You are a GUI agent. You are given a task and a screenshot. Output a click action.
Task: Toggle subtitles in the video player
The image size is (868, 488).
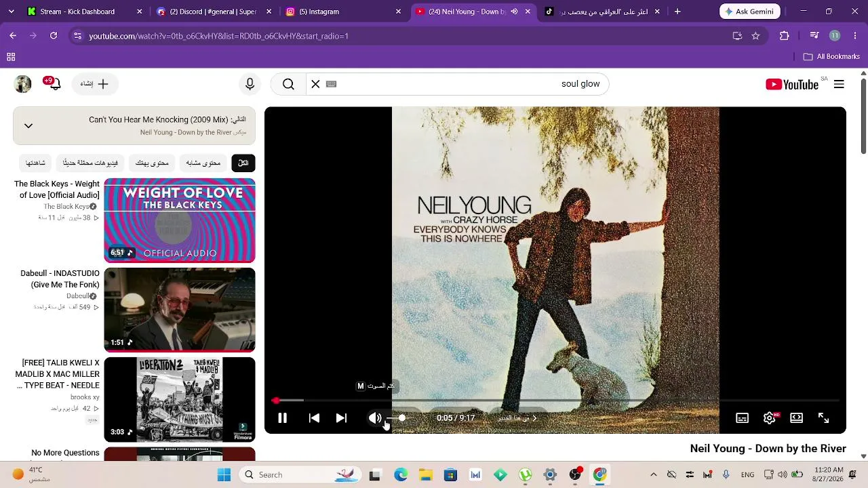point(742,418)
